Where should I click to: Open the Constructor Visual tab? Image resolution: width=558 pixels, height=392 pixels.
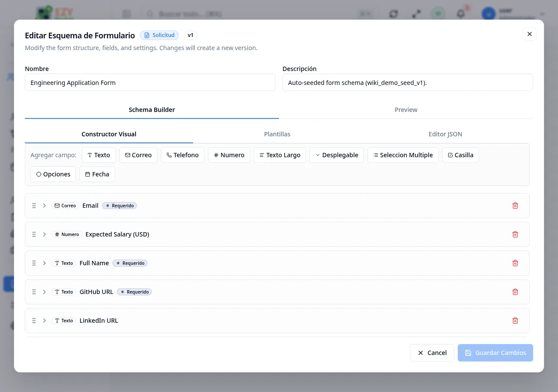(x=109, y=134)
